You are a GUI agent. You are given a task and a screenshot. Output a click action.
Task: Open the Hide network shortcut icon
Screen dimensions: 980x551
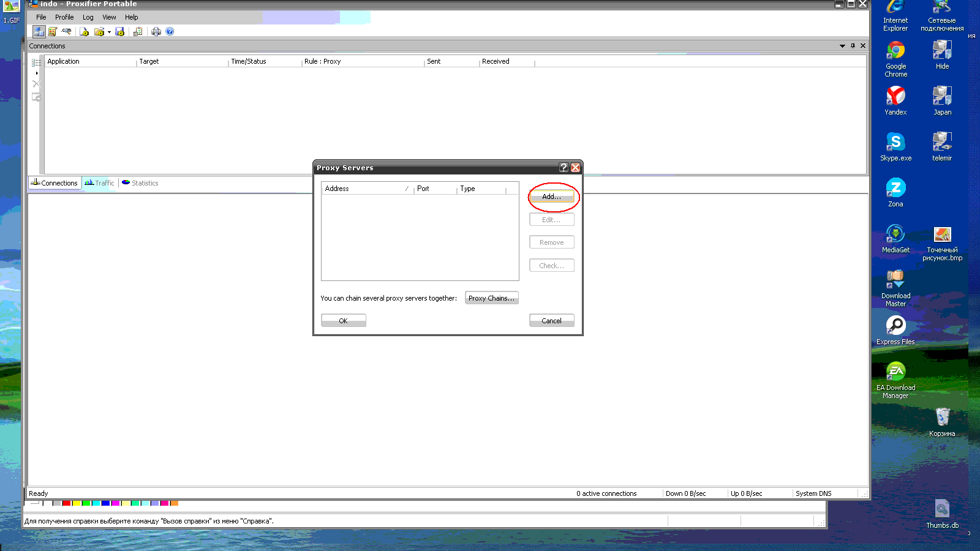(x=942, y=55)
